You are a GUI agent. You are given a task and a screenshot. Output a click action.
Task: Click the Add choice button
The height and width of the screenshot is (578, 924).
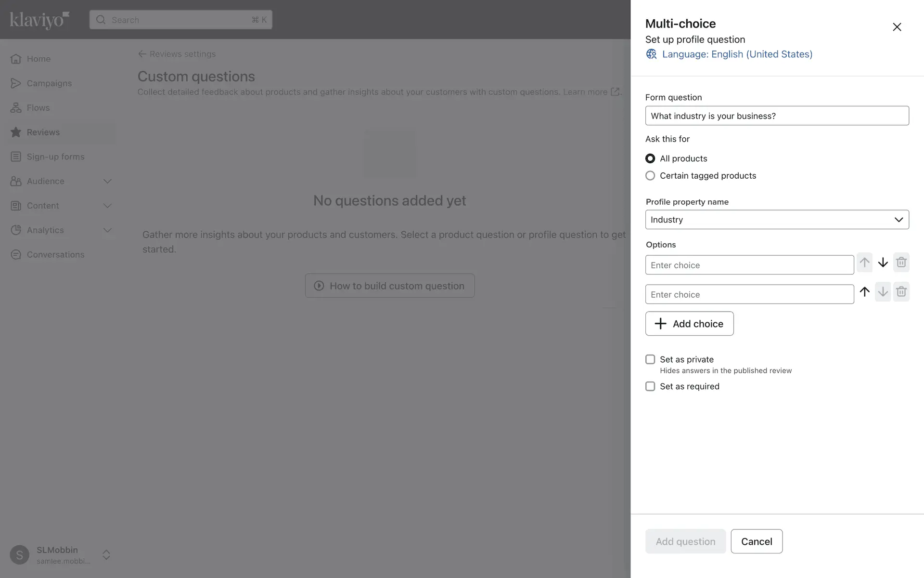click(x=689, y=324)
